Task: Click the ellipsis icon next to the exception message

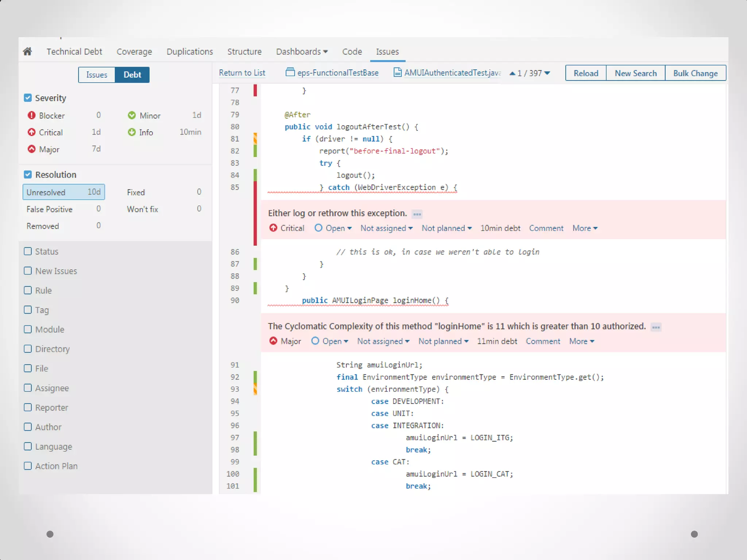Action: (x=417, y=214)
